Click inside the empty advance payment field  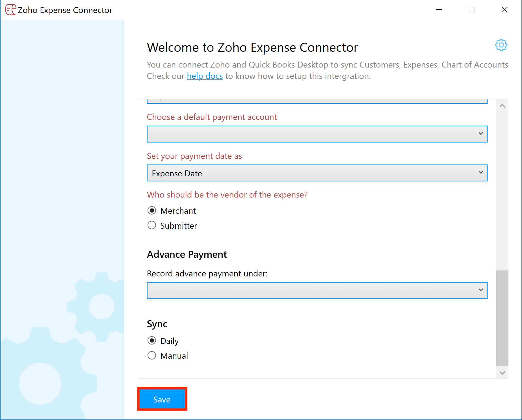pyautogui.click(x=283, y=290)
